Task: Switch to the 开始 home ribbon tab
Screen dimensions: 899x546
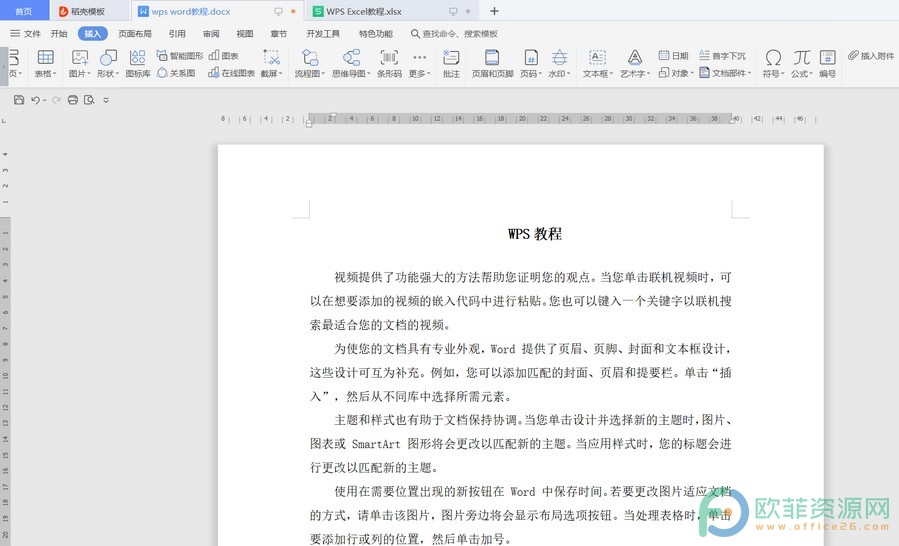Action: tap(59, 34)
